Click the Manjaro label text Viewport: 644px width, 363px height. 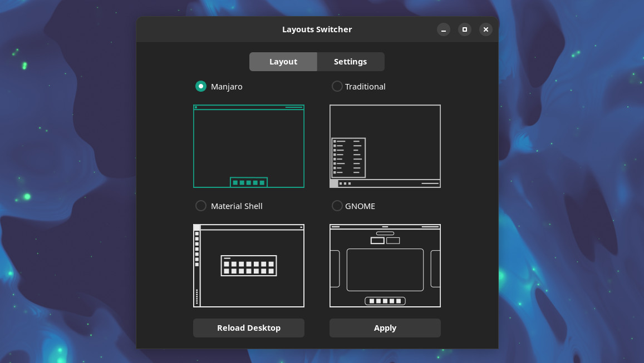click(x=227, y=87)
